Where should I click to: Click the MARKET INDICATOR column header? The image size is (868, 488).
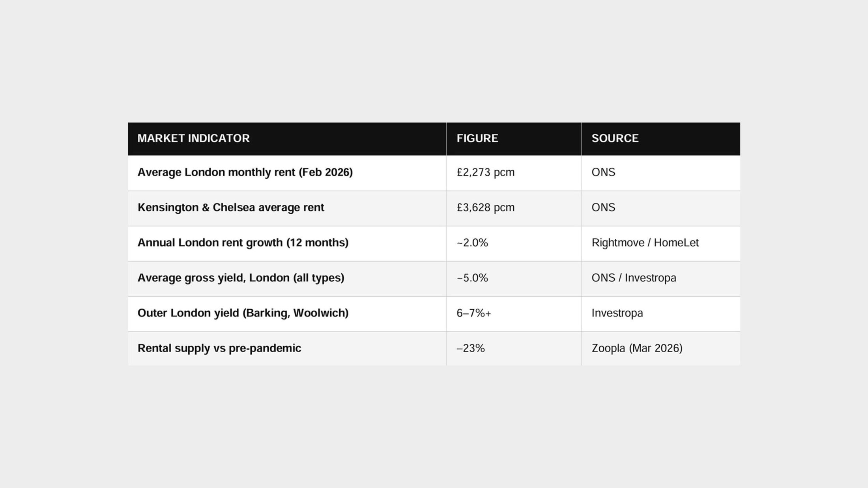click(x=193, y=138)
